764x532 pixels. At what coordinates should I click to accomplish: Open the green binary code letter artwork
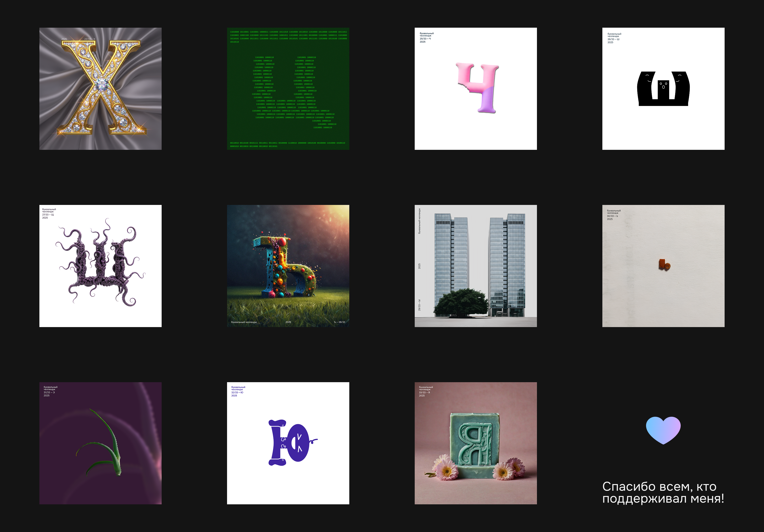click(288, 89)
